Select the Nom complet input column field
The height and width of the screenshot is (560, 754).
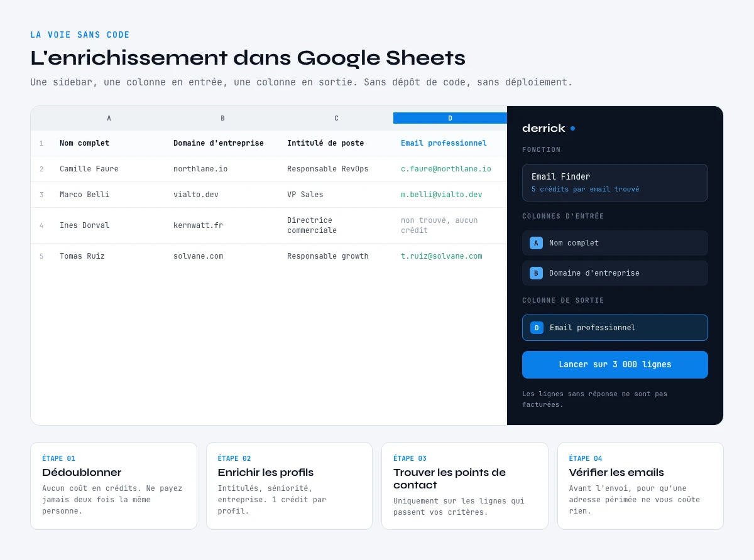point(615,243)
